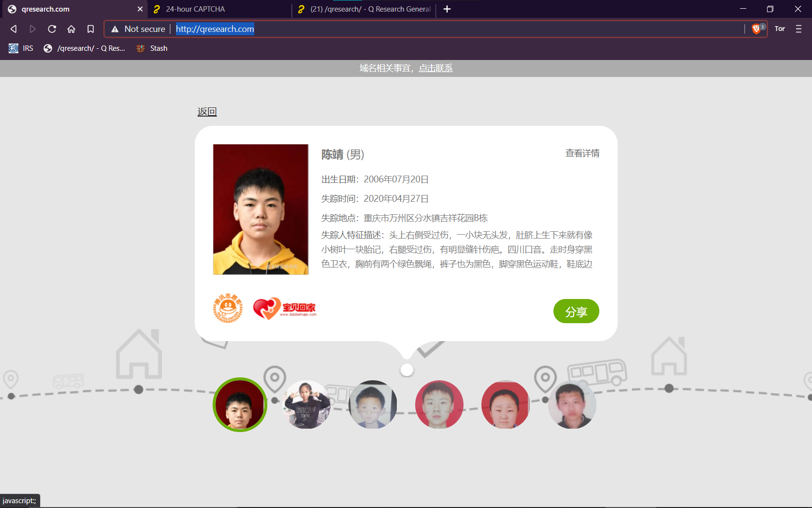Click the Not secure warning icon
This screenshot has height=508, width=812.
coord(115,29)
